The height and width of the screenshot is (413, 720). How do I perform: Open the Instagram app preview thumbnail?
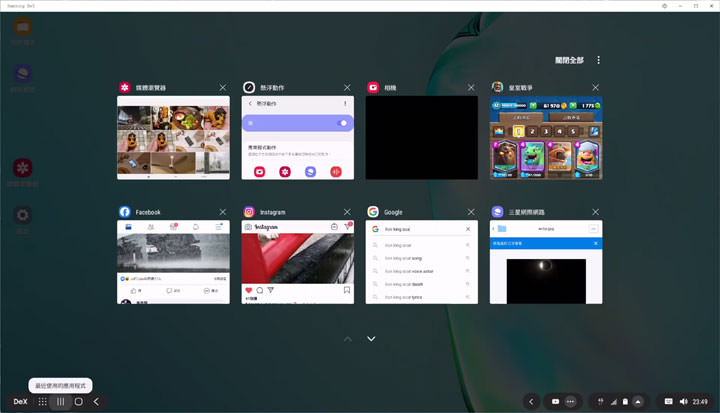298,262
